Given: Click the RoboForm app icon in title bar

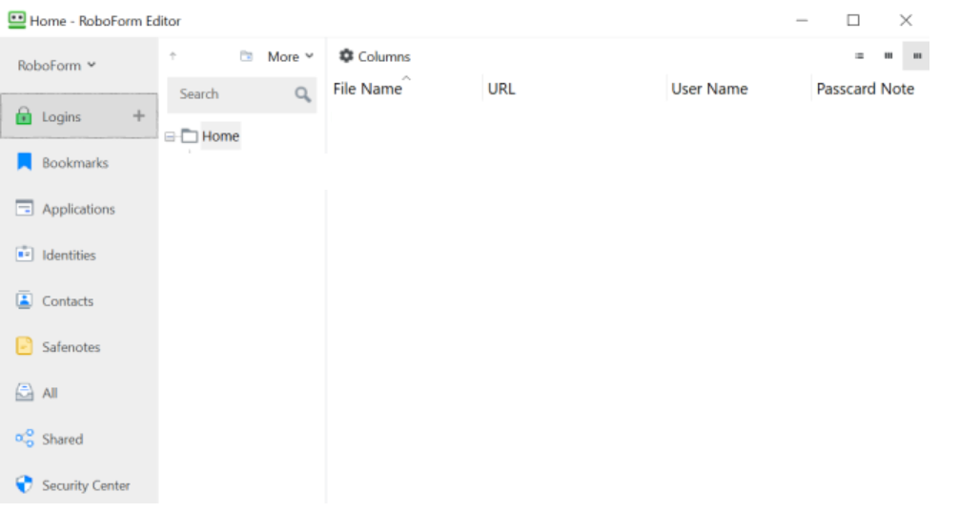Looking at the screenshot, I should (17, 20).
